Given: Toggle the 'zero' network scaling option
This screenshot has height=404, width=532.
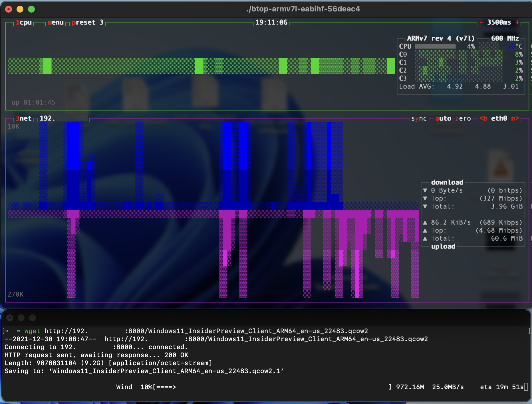Looking at the screenshot, I should (463, 118).
